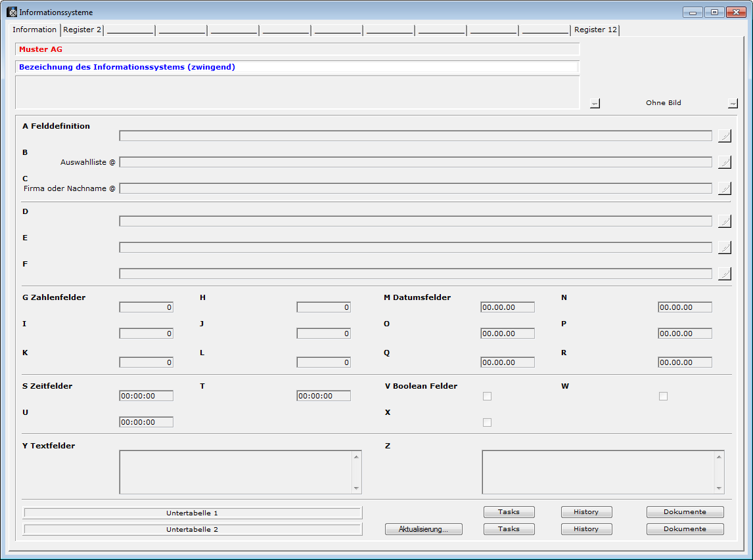This screenshot has width=753, height=560.
Task: Check the X boolean checkbox
Action: [x=487, y=422]
